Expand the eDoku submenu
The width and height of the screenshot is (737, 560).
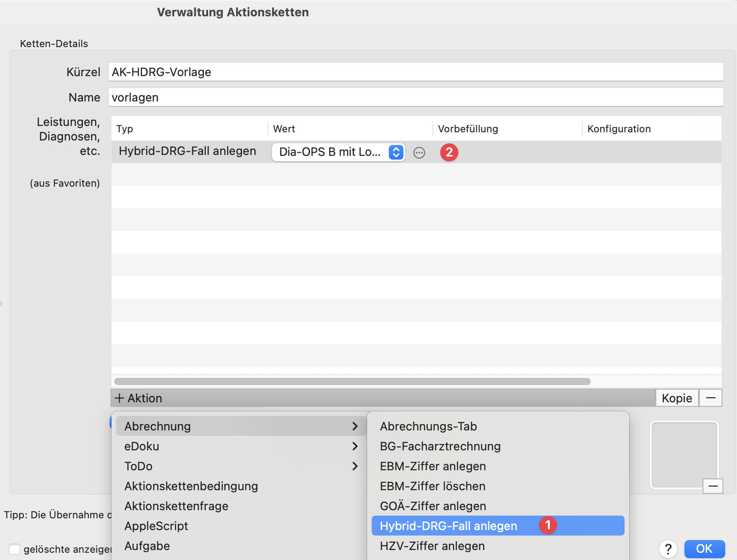[x=241, y=446]
